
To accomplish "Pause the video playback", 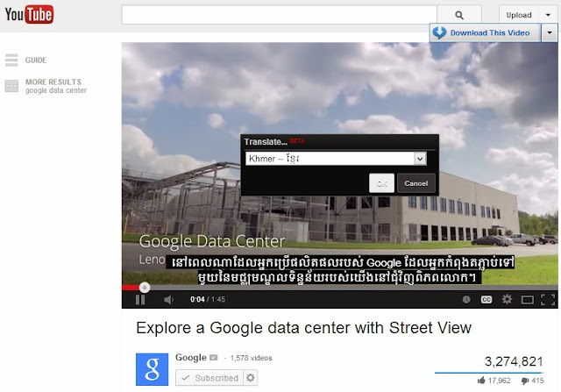I will click(x=140, y=299).
